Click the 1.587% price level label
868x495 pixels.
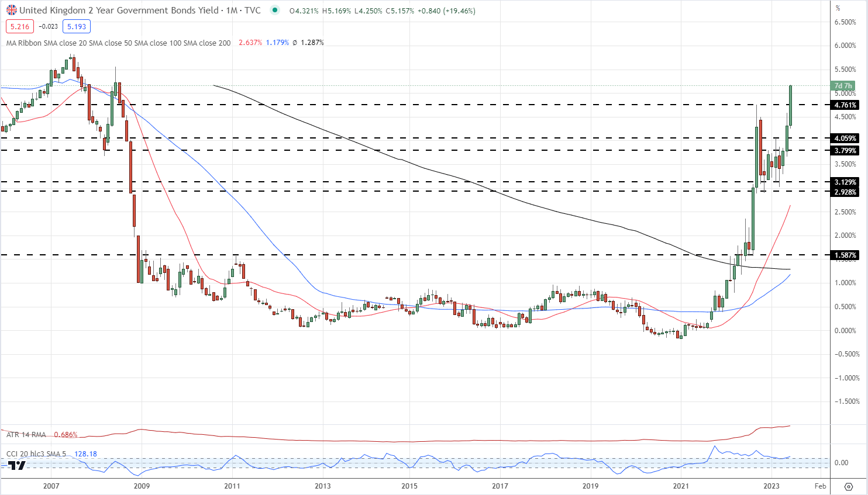coord(845,255)
